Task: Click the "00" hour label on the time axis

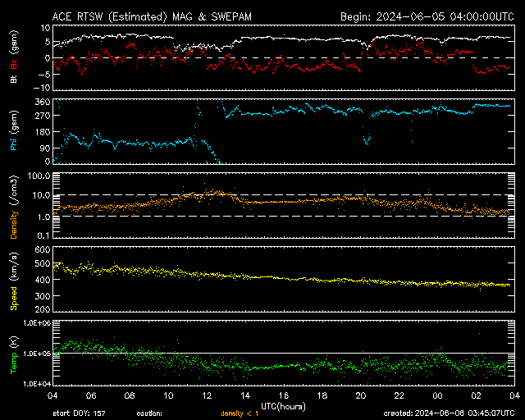Action: [437, 396]
